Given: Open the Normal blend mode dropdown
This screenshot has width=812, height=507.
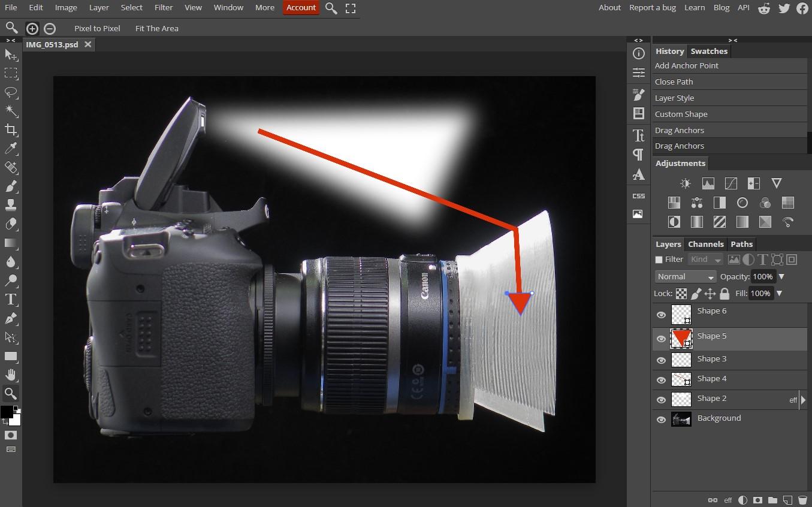Looking at the screenshot, I should click(x=686, y=276).
